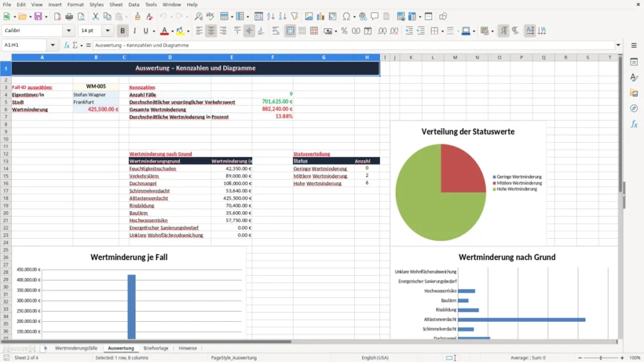Select the Verteilung der Statuswerte pie chart
The width and height of the screenshot is (644, 362).
point(468,184)
